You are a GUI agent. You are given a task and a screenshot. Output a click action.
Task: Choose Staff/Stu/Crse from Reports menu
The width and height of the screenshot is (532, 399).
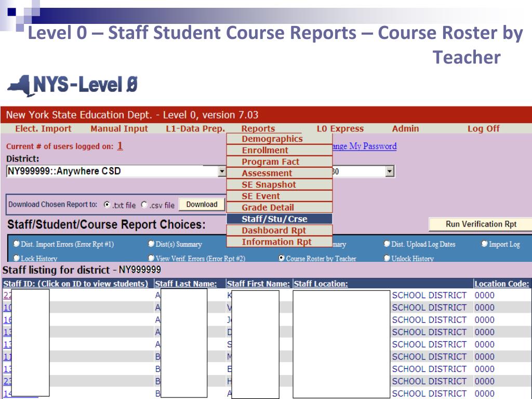point(279,219)
